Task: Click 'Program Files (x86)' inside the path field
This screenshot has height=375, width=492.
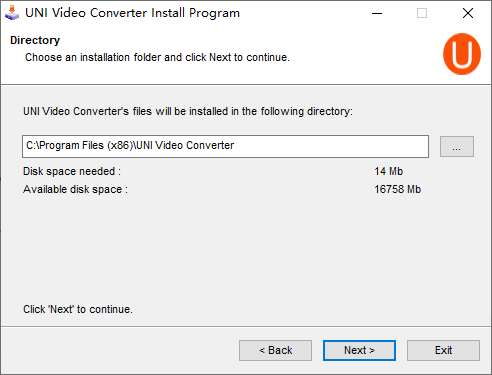Action: coord(86,146)
